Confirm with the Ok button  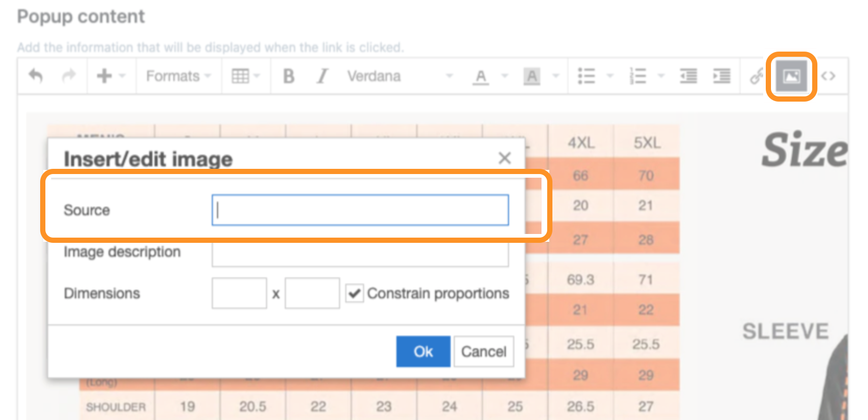423,352
